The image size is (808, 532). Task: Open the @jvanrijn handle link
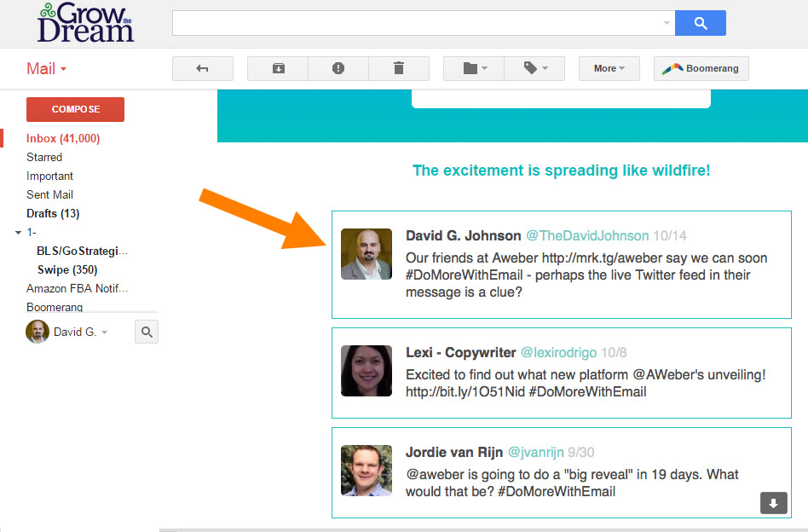point(536,452)
